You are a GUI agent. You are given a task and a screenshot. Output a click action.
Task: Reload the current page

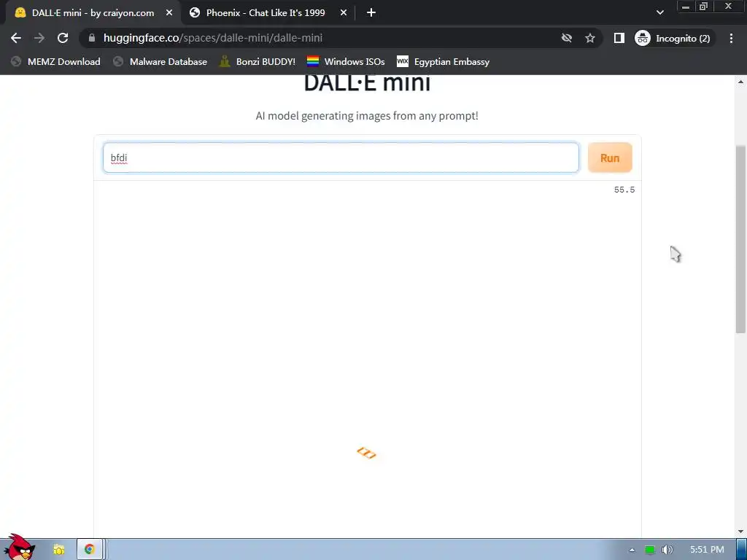[63, 38]
